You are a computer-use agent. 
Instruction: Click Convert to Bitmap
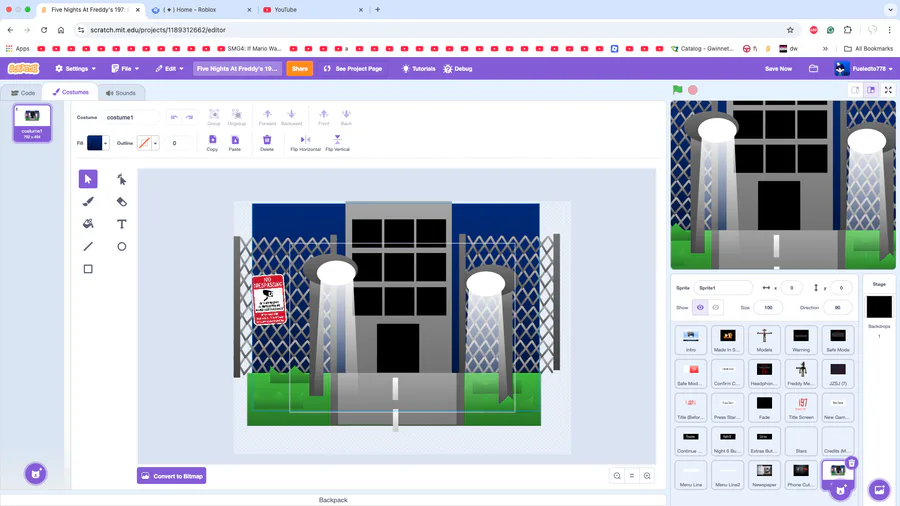pyautogui.click(x=172, y=476)
